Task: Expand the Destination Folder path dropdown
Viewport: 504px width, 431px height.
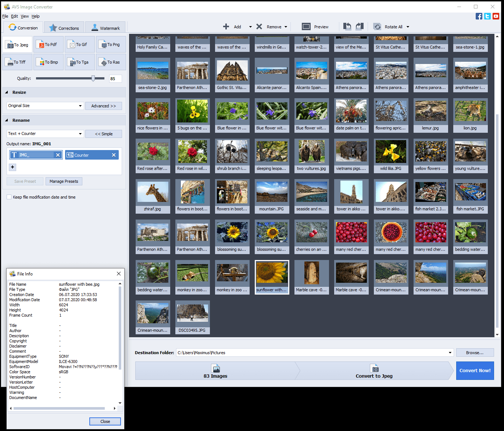Action: [450, 353]
